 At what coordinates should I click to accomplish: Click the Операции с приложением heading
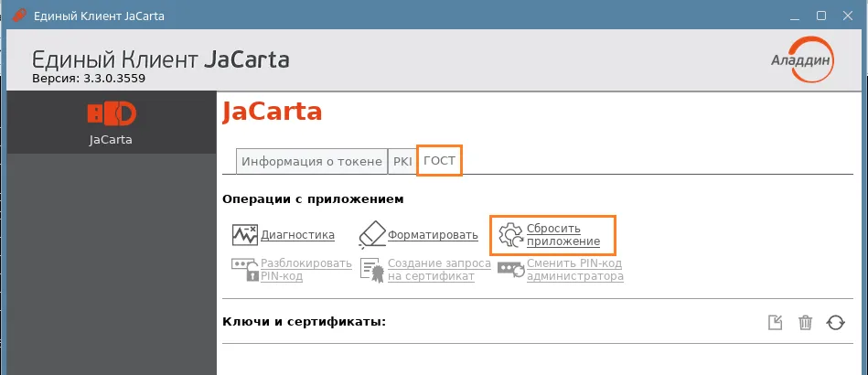(313, 198)
